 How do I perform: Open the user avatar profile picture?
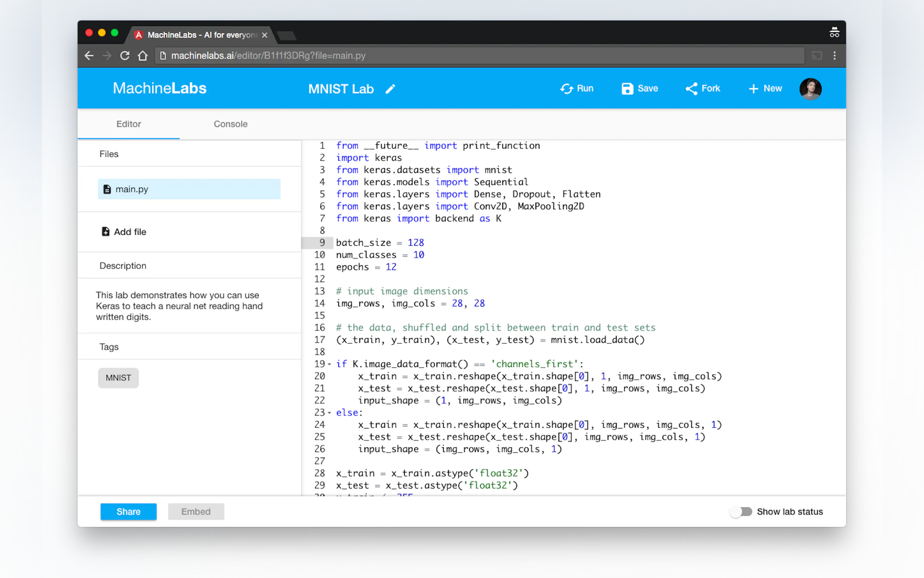coord(810,89)
